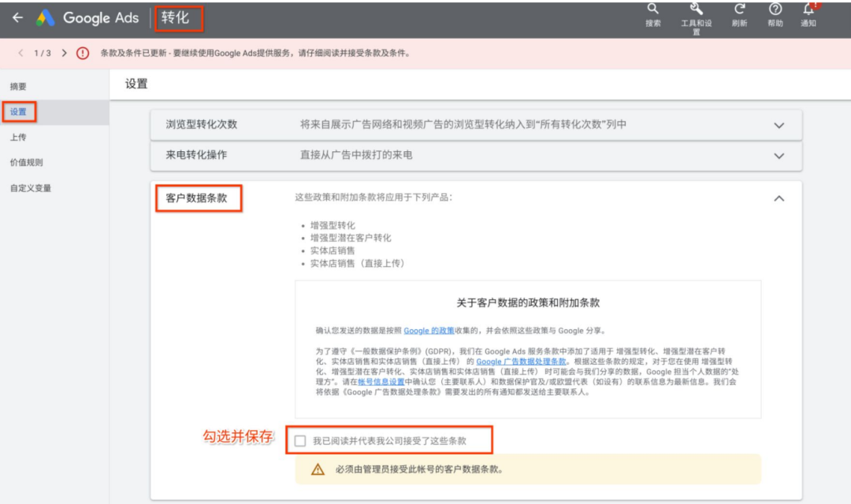Open the Google Ads logo home
Image resolution: width=851 pixels, height=504 pixels.
pyautogui.click(x=46, y=18)
